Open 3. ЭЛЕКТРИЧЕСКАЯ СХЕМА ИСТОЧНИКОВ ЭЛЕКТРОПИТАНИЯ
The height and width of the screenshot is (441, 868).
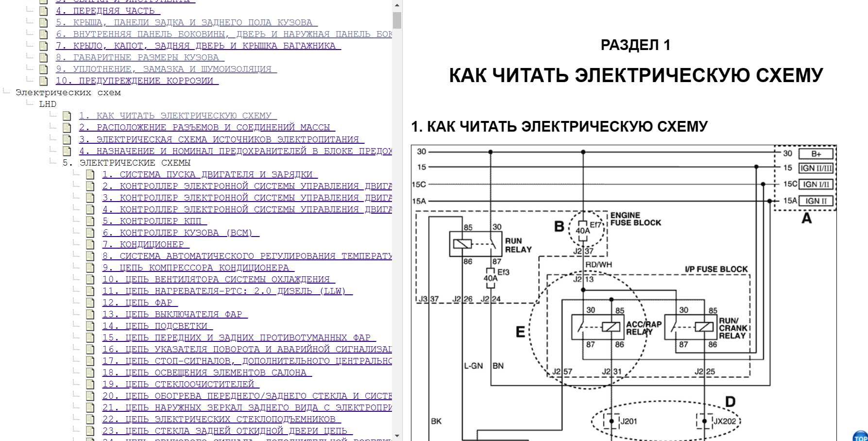click(221, 139)
